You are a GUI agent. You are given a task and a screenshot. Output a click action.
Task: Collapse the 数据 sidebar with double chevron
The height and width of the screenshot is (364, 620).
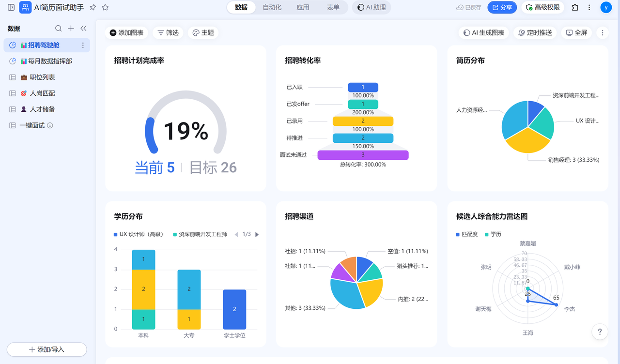(83, 29)
